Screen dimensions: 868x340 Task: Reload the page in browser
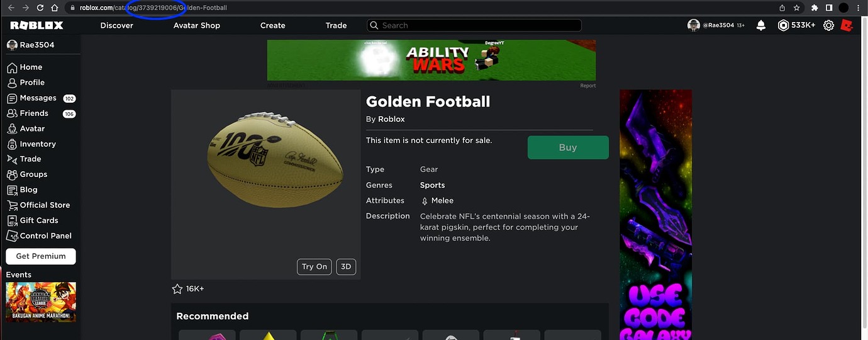click(40, 8)
